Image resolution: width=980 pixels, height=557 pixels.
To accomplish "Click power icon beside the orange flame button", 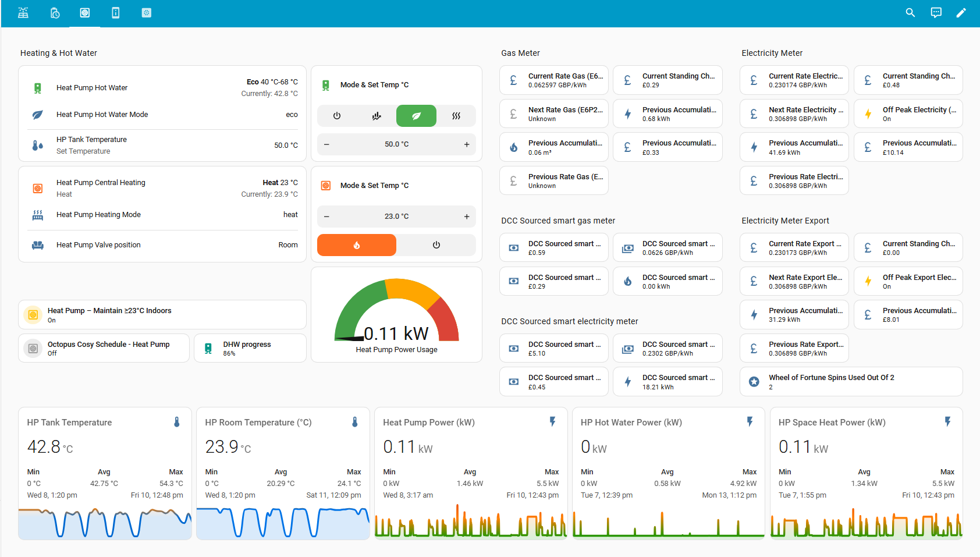I will (436, 245).
